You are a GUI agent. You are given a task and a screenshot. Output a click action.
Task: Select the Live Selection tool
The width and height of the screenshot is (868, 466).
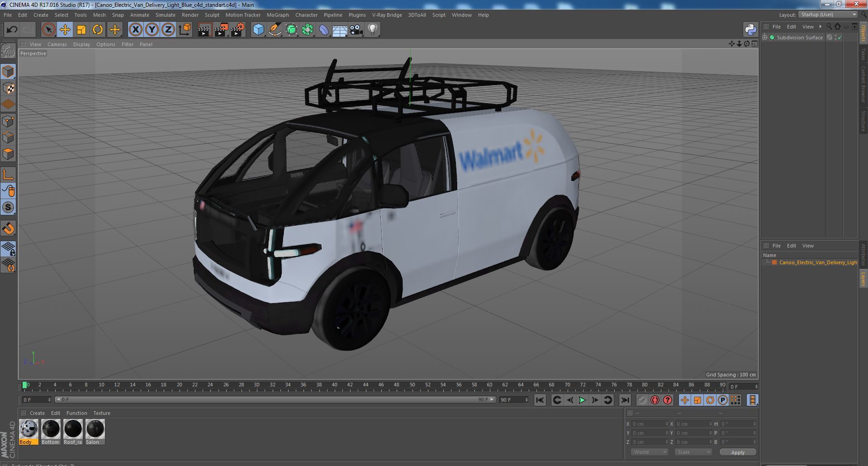48,30
